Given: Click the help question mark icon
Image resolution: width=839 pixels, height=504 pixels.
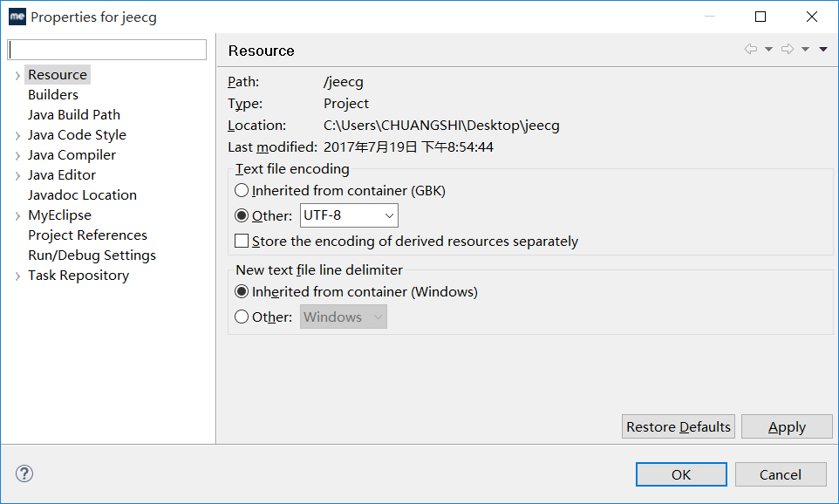Looking at the screenshot, I should pyautogui.click(x=24, y=473).
